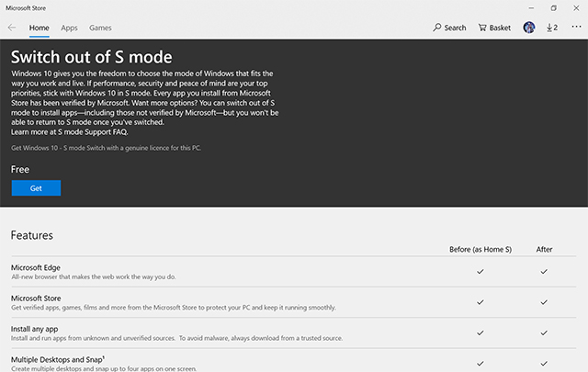Open Learn more at S mode Support FAQ
588x372 pixels.
click(x=70, y=132)
